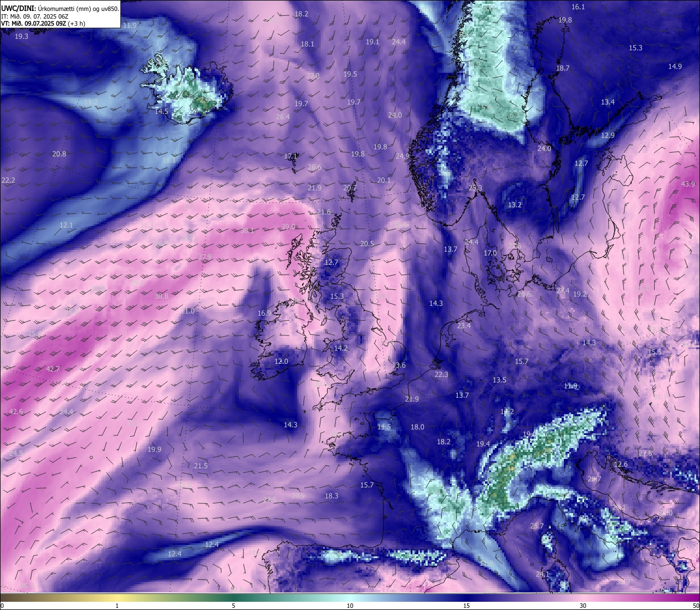
Task: Select the 20.5 value east of Scotland
Action: point(367,244)
